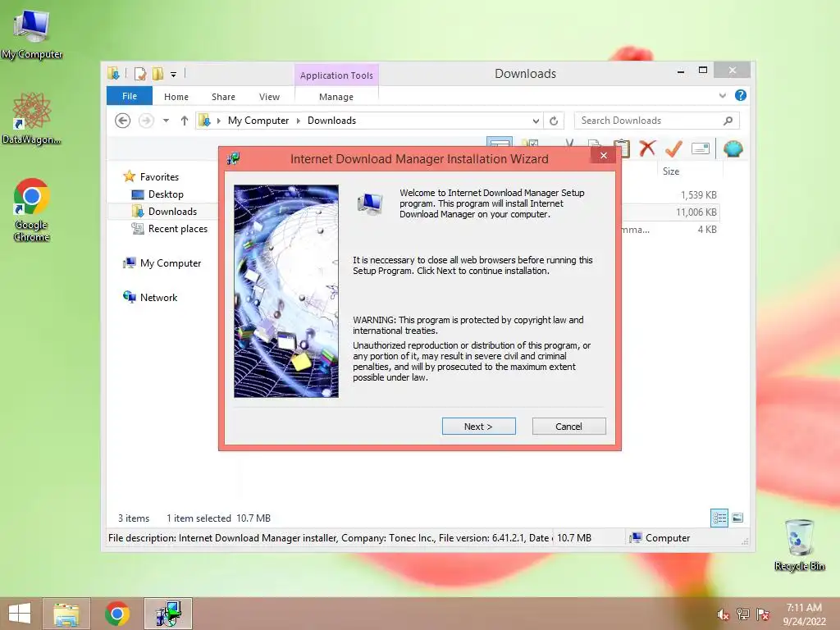Viewport: 840px width, 630px height.
Task: Switch to the Share ribbon tab
Action: tap(223, 97)
